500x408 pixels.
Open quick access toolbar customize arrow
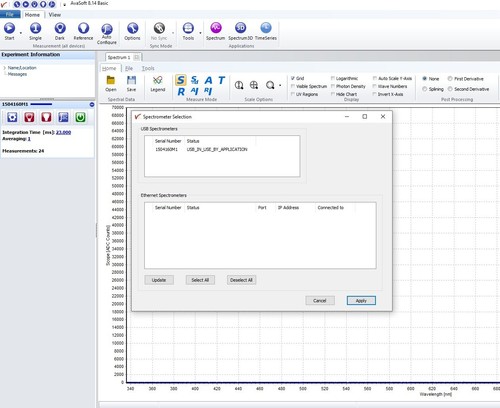click(64, 4)
